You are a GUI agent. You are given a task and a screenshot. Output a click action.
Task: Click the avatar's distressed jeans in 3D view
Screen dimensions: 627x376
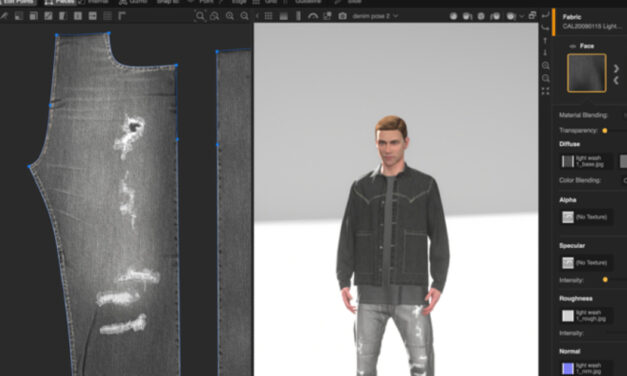394,340
